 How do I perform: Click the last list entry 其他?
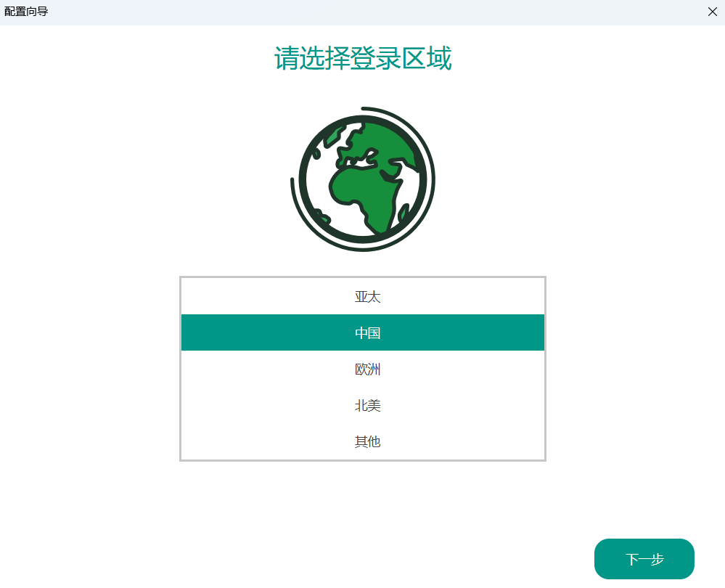363,442
